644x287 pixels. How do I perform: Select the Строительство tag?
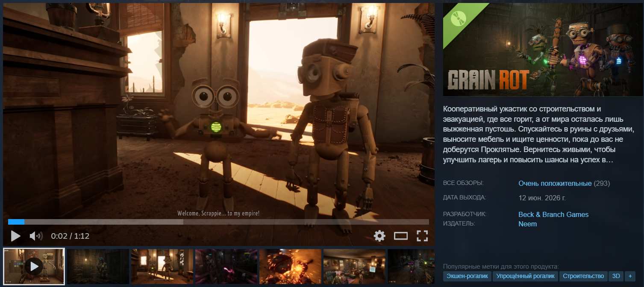583,276
